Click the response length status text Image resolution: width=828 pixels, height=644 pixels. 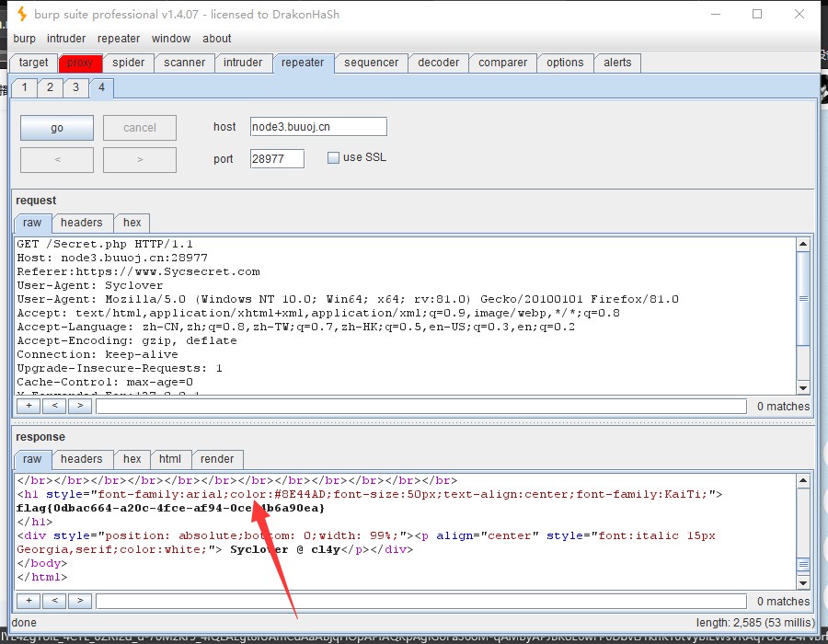pyautogui.click(x=755, y=623)
